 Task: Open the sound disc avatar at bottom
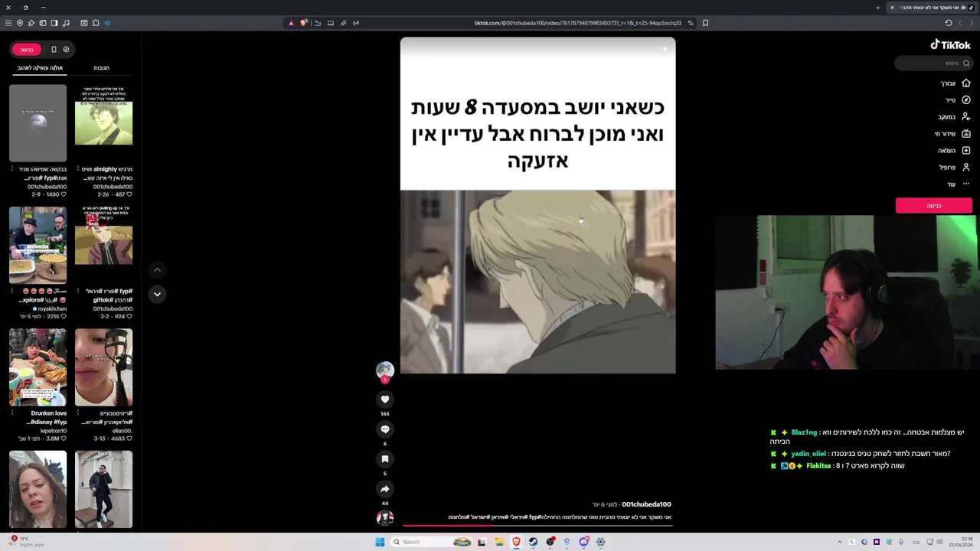point(385,518)
